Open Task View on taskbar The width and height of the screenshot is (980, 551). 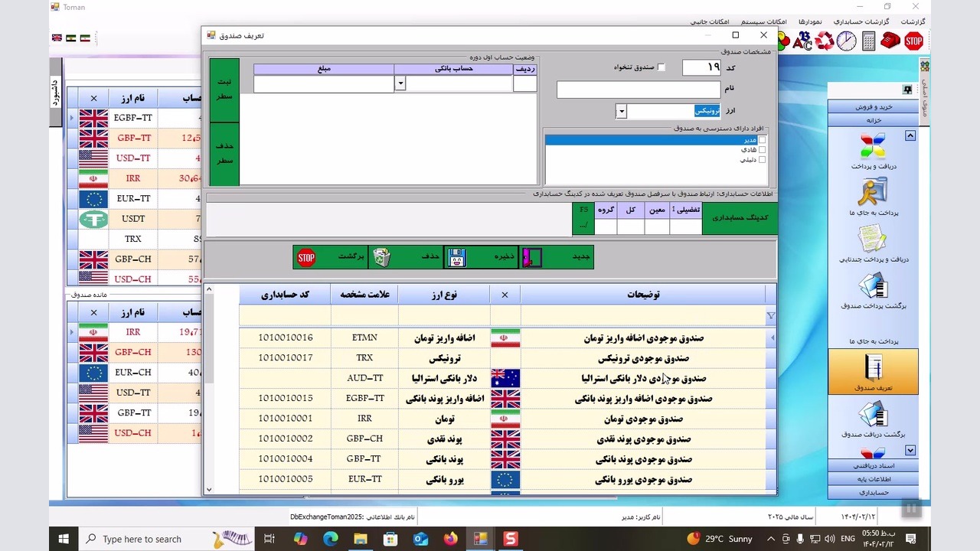pos(269,539)
